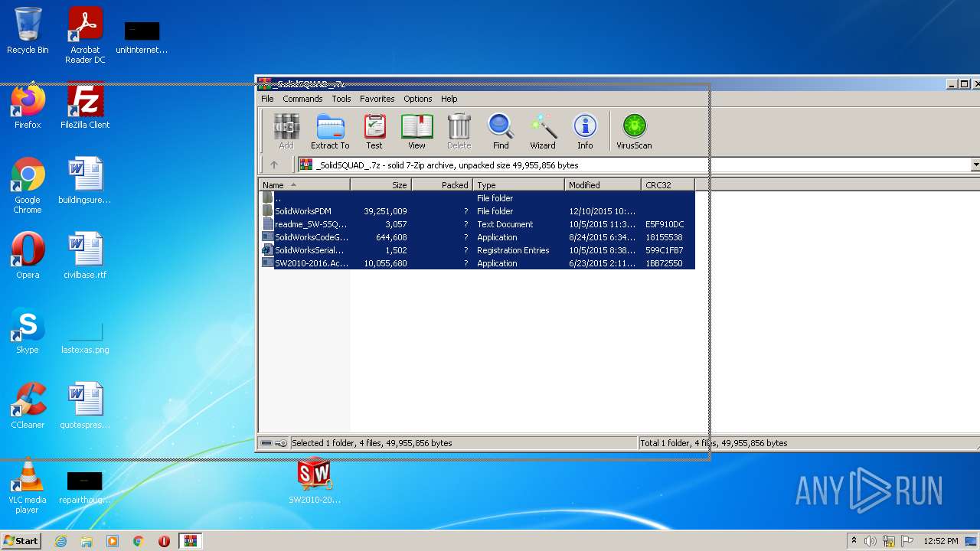Open the Commands menu
The image size is (980, 551).
pos(302,99)
